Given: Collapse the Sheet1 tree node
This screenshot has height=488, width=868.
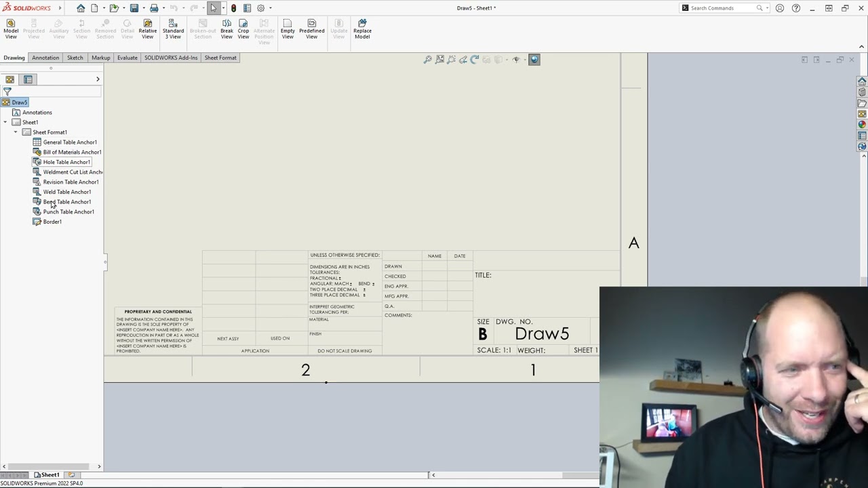Looking at the screenshot, I should [5, 123].
